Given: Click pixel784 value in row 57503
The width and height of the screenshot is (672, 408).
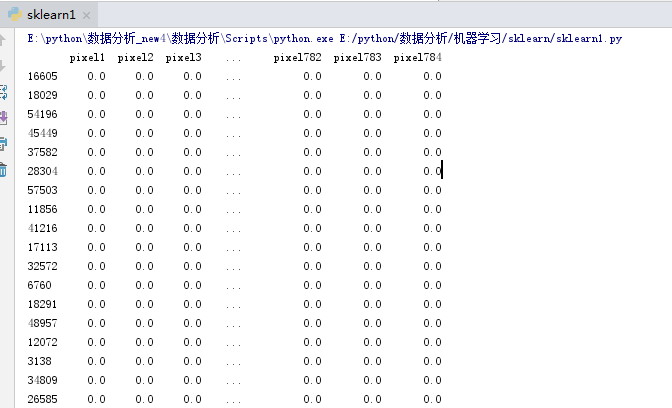Looking at the screenshot, I should (432, 190).
